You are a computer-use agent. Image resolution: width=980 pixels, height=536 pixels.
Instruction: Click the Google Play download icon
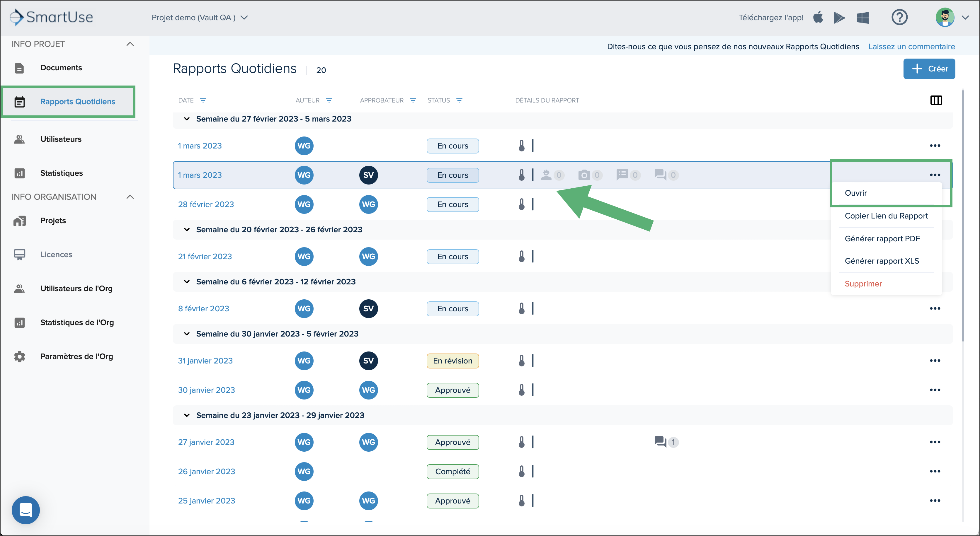tap(839, 18)
